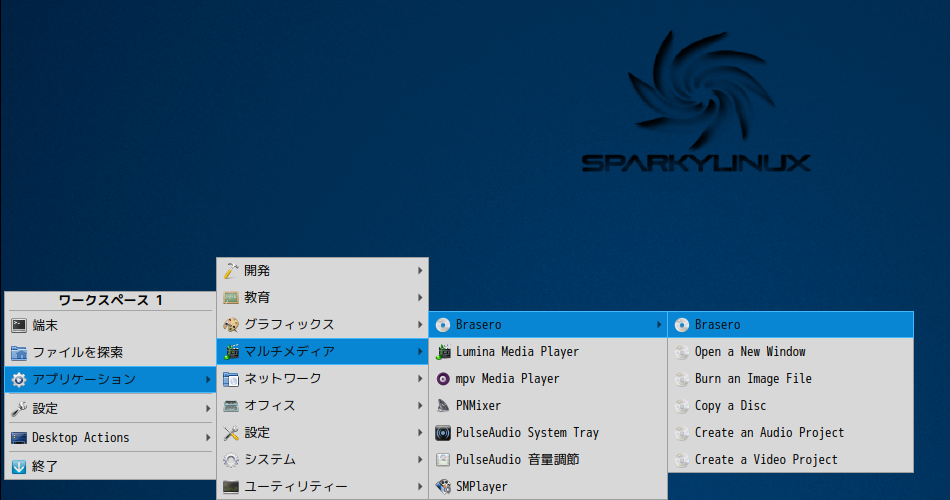Click the disc icon beside Burn an Image File

[682, 379]
